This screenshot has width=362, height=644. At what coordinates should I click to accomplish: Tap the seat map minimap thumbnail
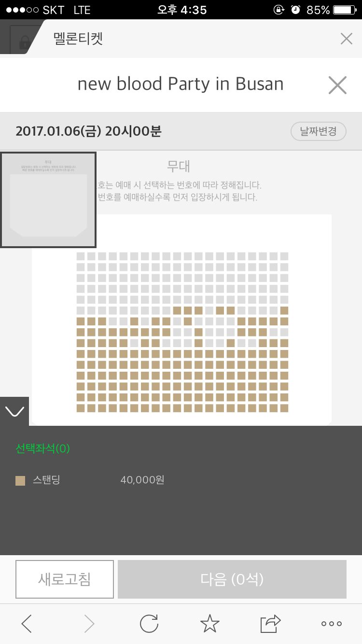(x=48, y=200)
